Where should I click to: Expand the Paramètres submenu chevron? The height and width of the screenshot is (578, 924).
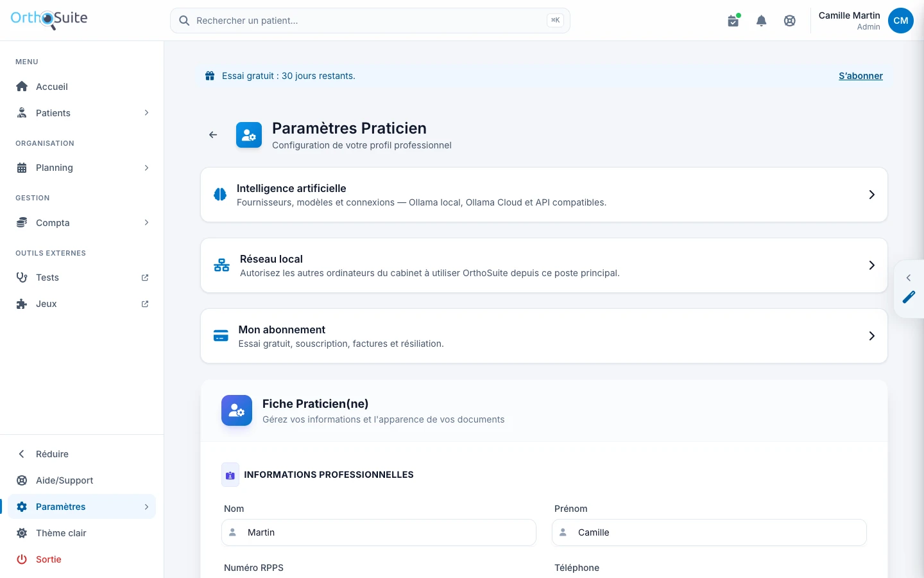[x=146, y=507]
